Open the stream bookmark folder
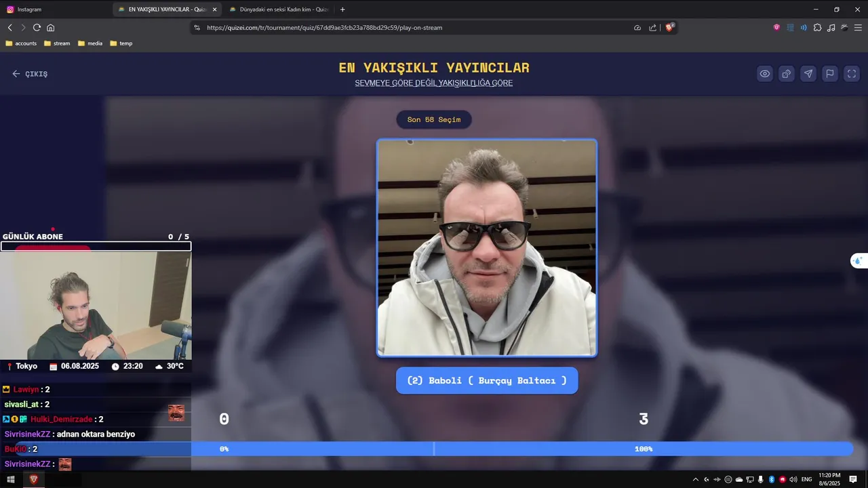The width and height of the screenshot is (868, 488). [x=57, y=43]
